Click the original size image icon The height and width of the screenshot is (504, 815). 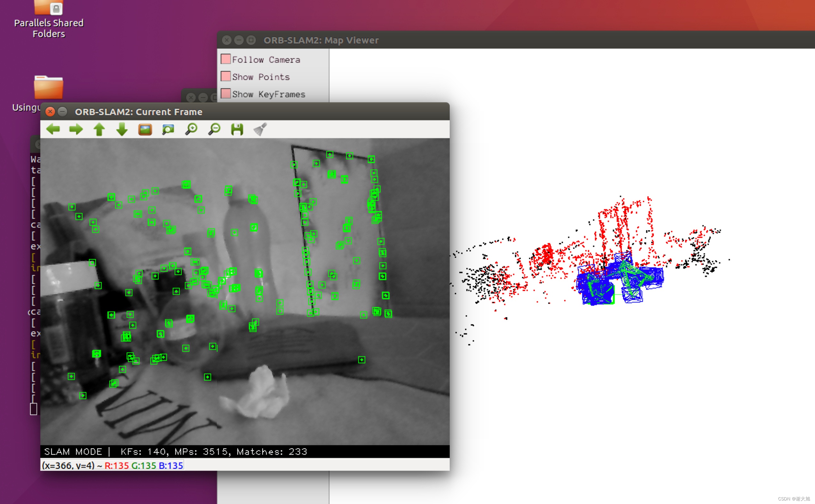[x=145, y=129]
